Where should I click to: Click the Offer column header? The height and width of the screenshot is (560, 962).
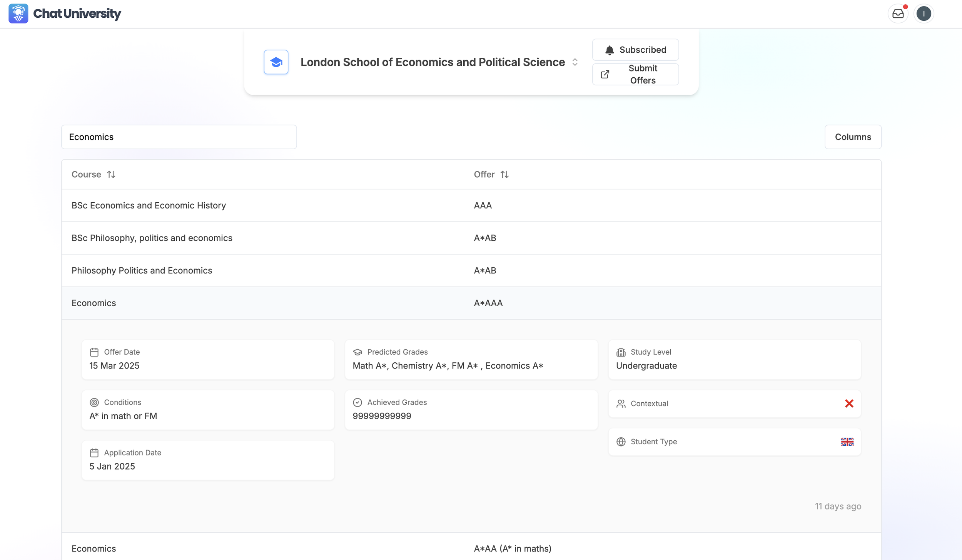coord(491,174)
